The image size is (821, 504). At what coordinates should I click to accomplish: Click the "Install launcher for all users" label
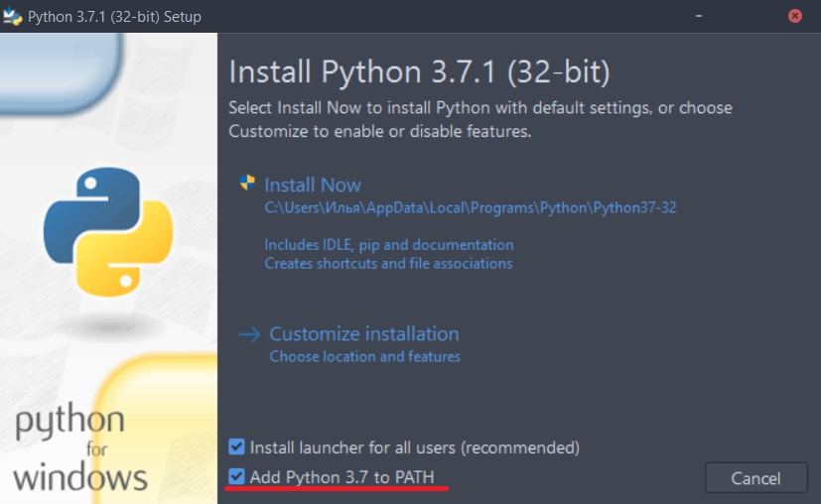point(414,447)
